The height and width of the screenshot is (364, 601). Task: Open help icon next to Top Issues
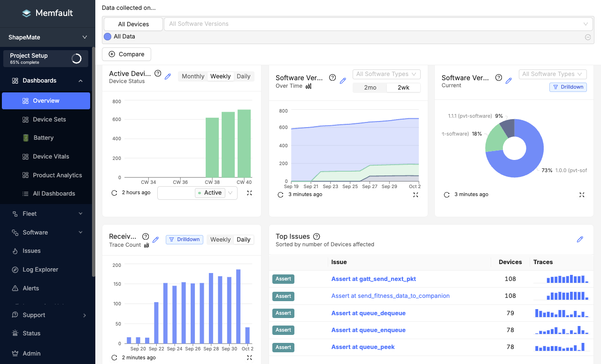tap(316, 236)
